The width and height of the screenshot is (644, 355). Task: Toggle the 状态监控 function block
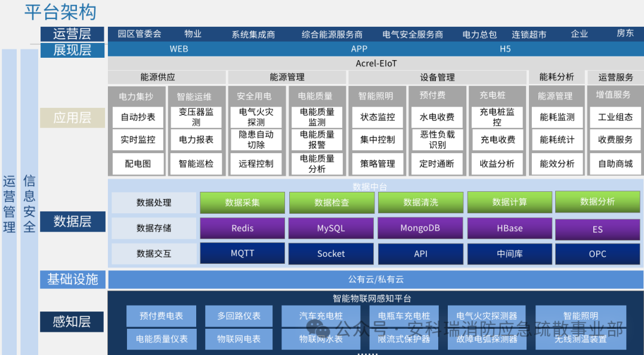click(x=377, y=117)
